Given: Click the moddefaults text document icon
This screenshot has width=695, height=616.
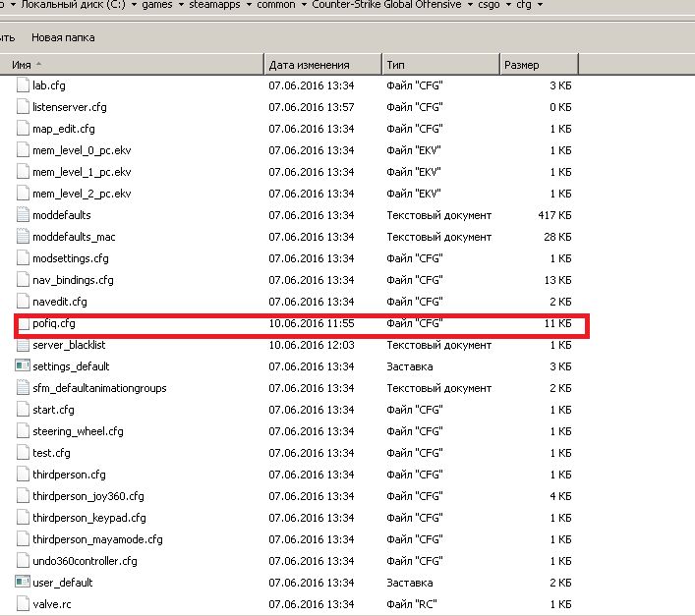Looking at the screenshot, I should (x=23, y=215).
